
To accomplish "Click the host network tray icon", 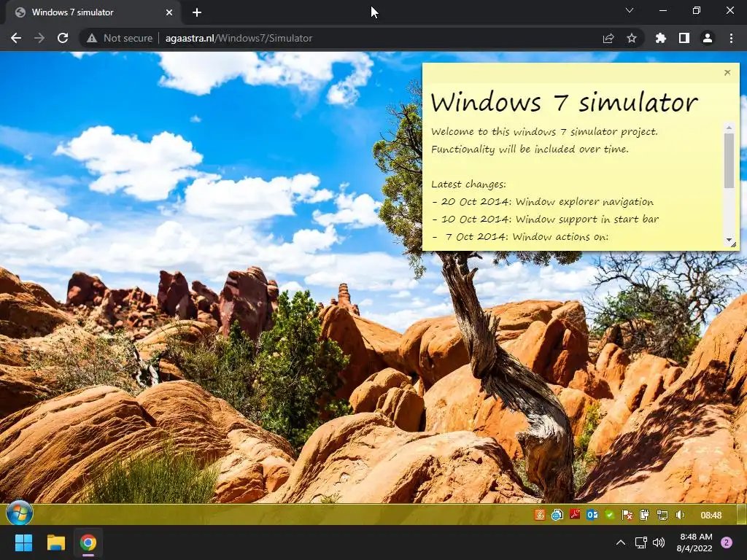I will pyautogui.click(x=640, y=542).
